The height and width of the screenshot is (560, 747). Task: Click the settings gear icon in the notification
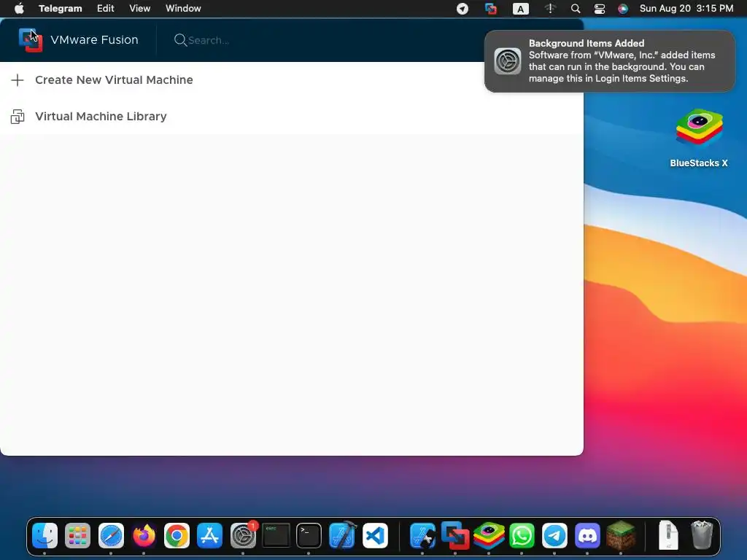pos(508,61)
